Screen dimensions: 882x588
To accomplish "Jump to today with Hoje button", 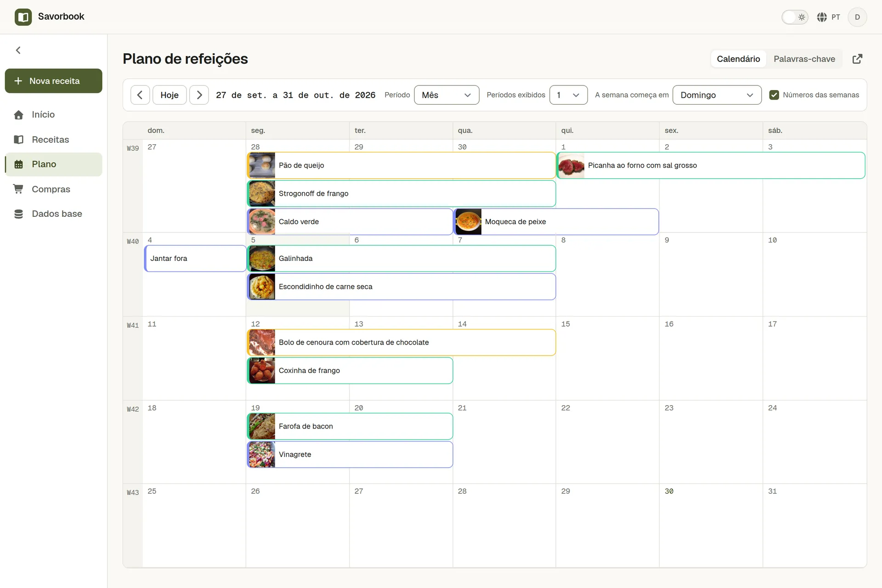I will [x=170, y=95].
